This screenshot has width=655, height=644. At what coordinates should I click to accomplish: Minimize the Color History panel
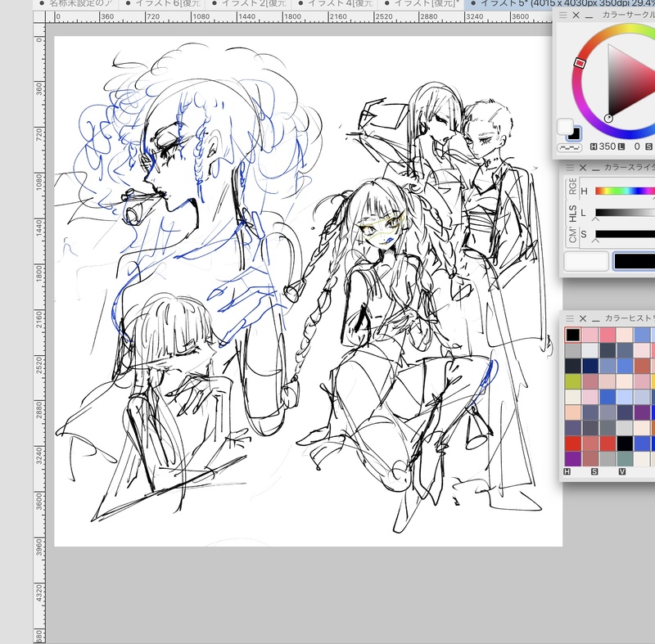(596, 319)
